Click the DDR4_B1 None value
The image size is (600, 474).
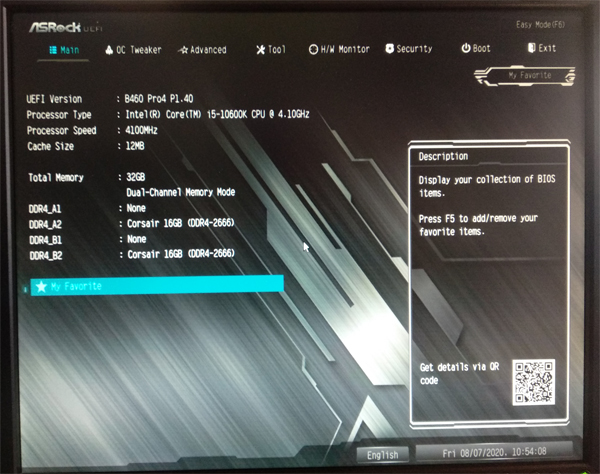pyautogui.click(x=137, y=239)
